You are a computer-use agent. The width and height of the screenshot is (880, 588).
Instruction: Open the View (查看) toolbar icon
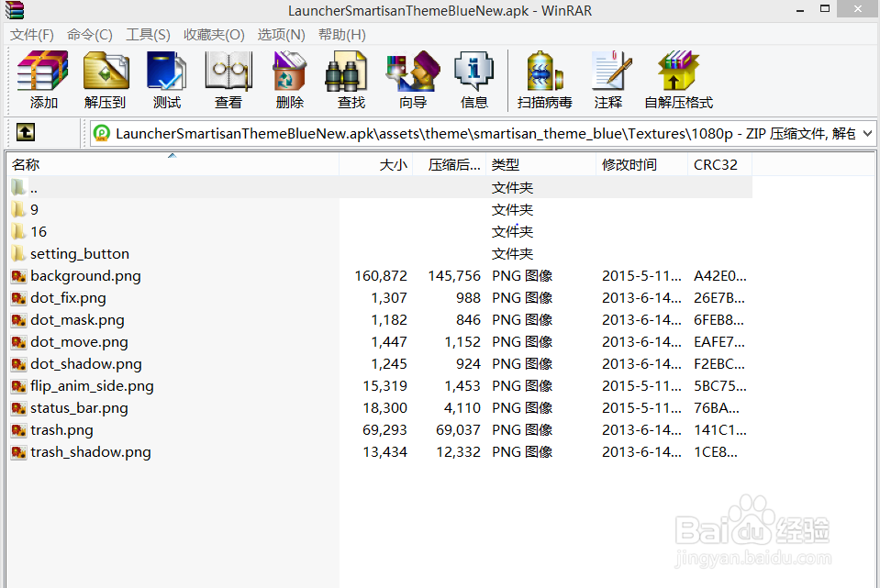click(228, 71)
